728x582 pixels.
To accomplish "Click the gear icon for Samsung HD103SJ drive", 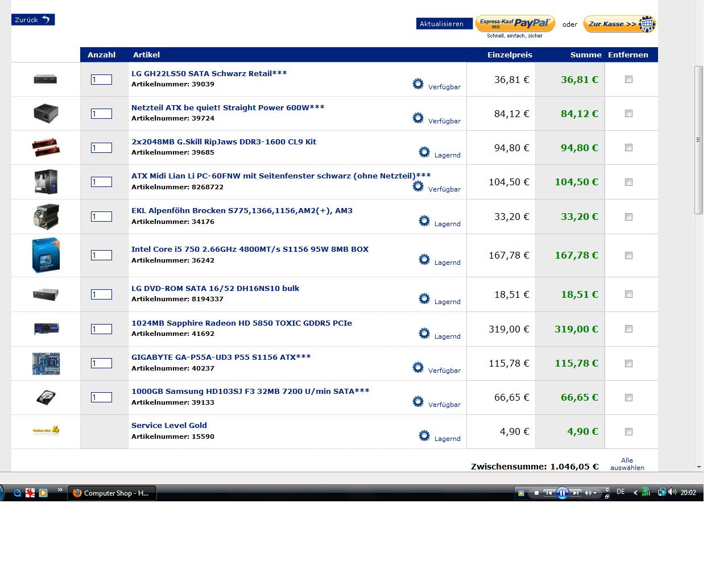I will [x=418, y=401].
